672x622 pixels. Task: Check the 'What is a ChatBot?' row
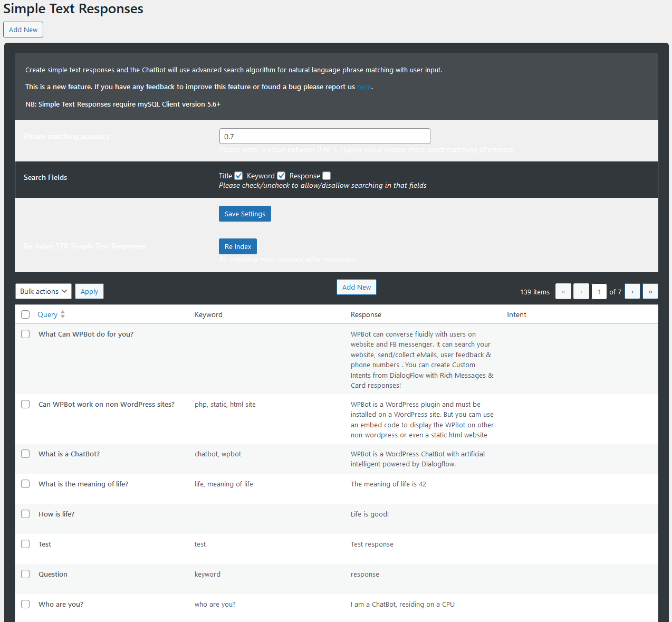point(25,453)
